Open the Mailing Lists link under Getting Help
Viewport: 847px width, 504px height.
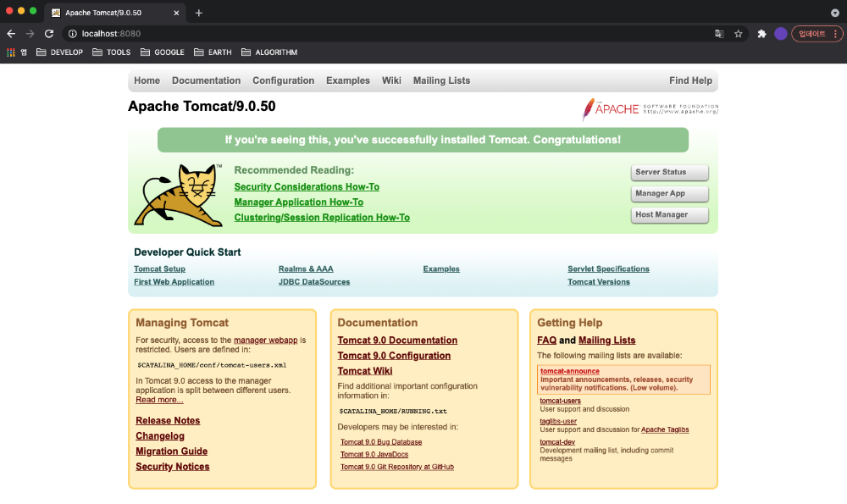coord(607,341)
